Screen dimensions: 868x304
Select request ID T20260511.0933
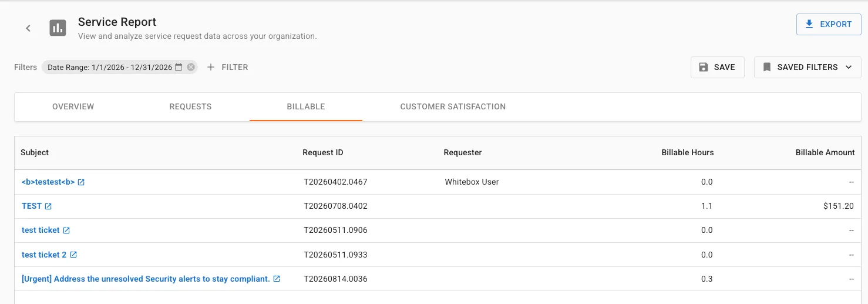(x=335, y=255)
